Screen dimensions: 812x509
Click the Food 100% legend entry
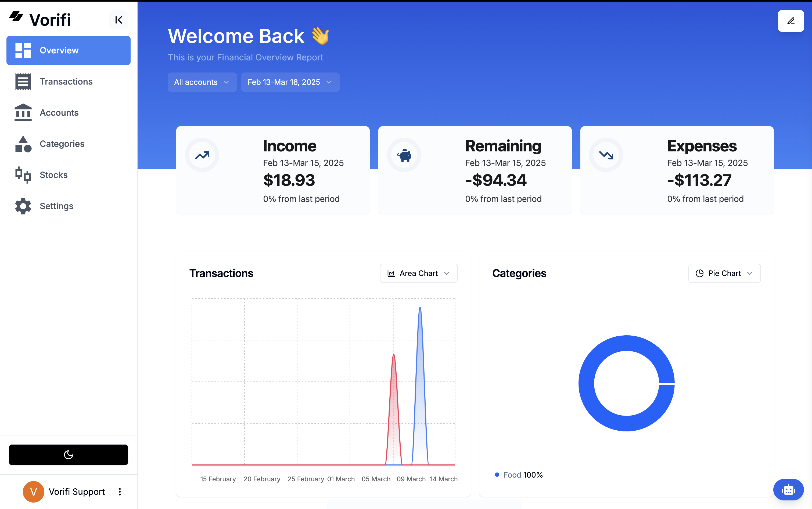[x=519, y=475]
